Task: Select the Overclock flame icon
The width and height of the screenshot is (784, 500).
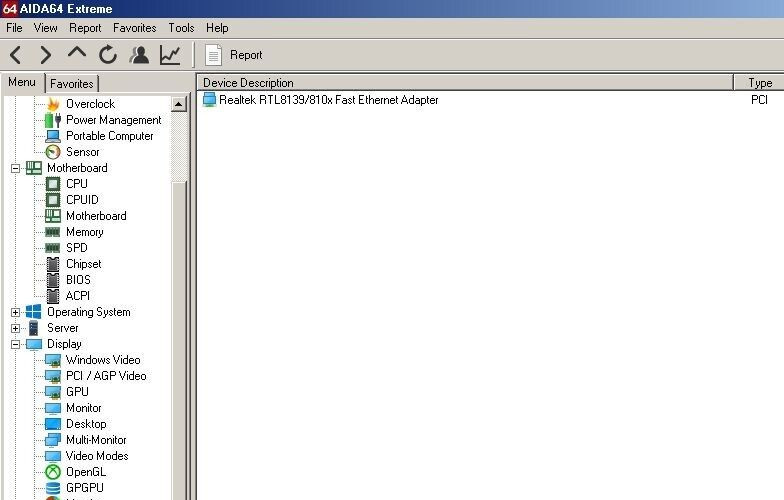Action: (53, 104)
